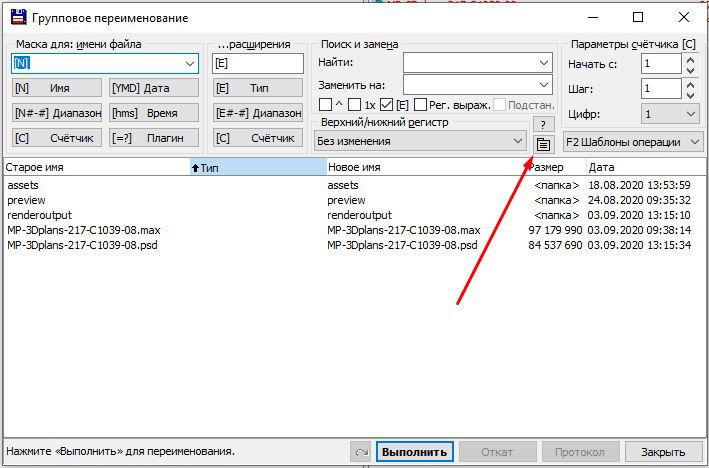Maximize the Групповое переименование window

coord(638,18)
